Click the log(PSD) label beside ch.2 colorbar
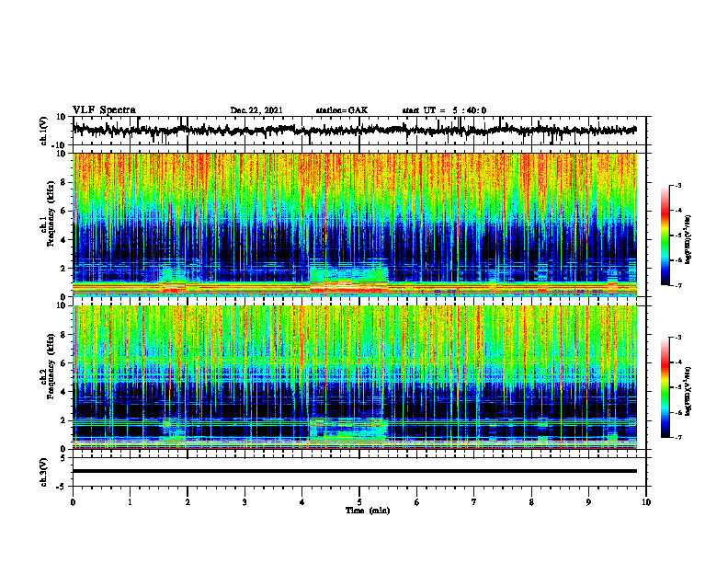The width and height of the screenshot is (728, 563). click(x=688, y=391)
